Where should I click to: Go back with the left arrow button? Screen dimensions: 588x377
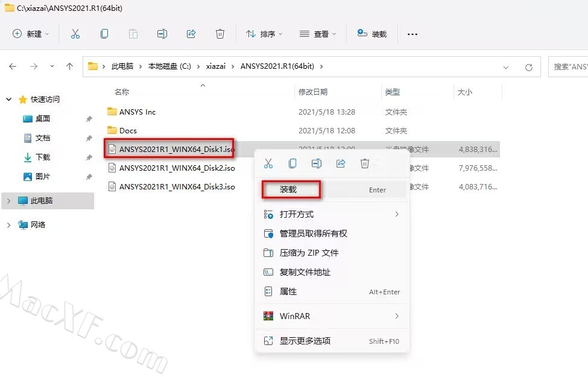coord(13,66)
